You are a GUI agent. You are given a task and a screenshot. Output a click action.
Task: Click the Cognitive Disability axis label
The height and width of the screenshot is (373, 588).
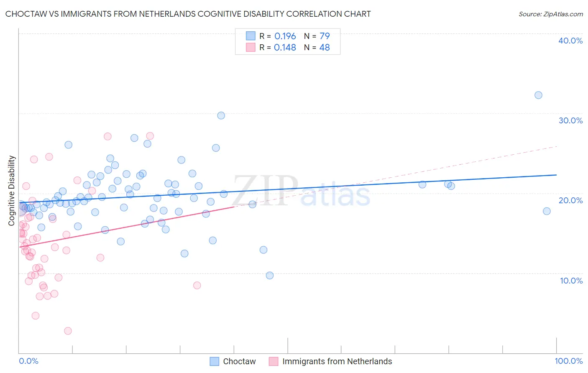pyautogui.click(x=12, y=191)
